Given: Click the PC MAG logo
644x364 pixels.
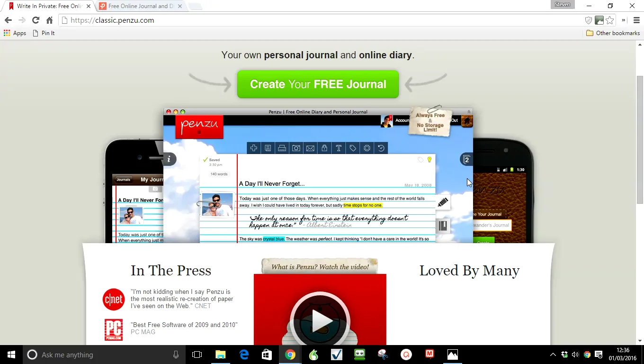Looking at the screenshot, I should (x=114, y=330).
